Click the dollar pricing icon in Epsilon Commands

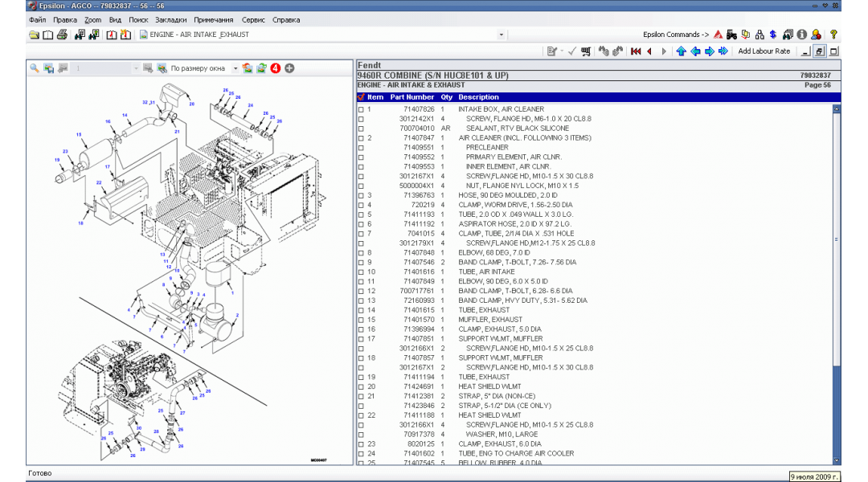[x=772, y=35]
